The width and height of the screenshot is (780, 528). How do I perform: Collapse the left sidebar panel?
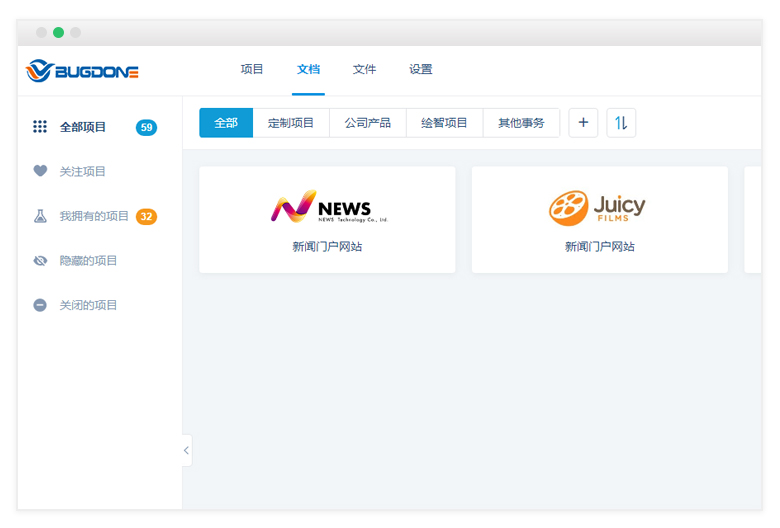(x=186, y=451)
